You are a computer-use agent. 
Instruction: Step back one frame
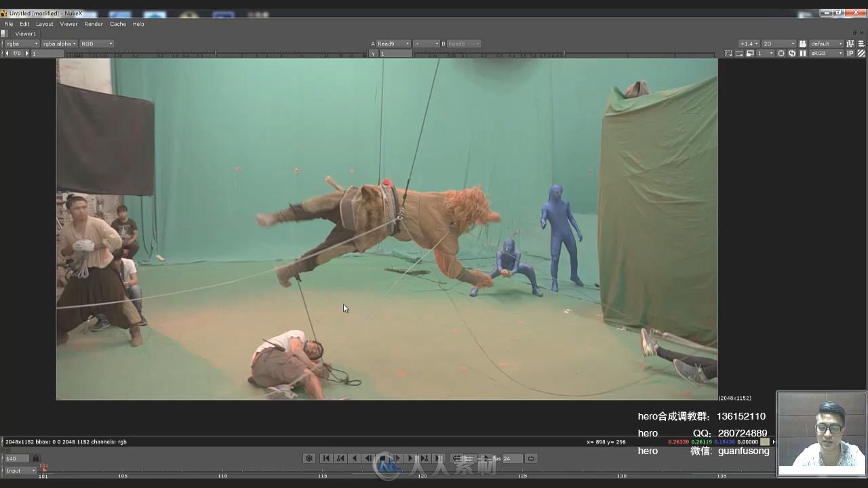pos(368,458)
